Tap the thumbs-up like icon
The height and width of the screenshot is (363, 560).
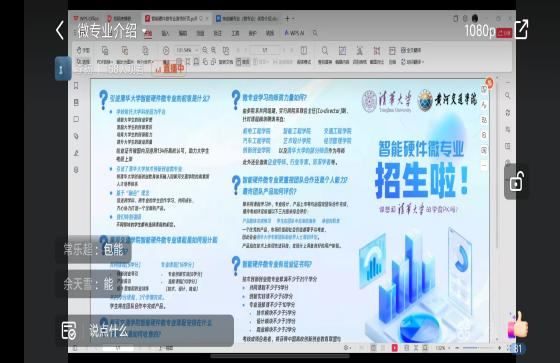tap(518, 325)
